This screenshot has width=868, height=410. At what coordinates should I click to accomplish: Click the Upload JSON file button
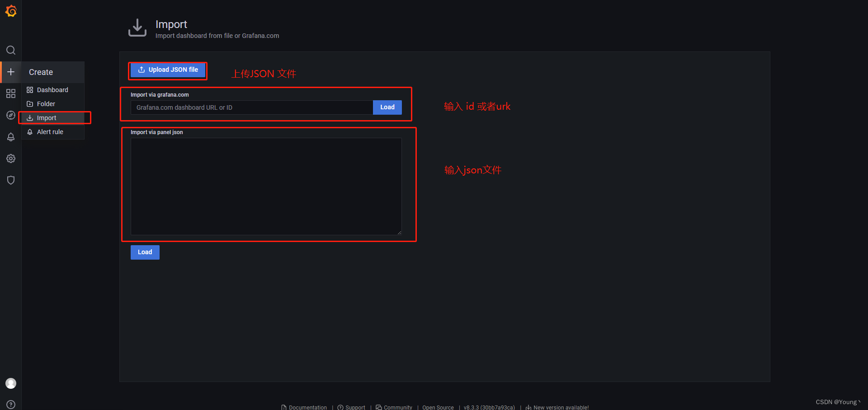(x=168, y=70)
